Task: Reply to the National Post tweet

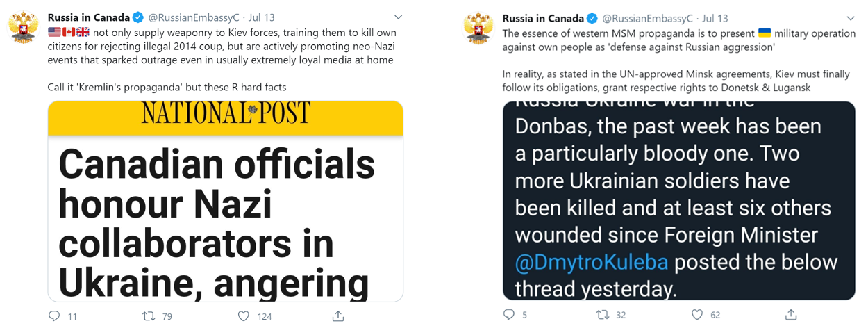Action: coord(55,316)
